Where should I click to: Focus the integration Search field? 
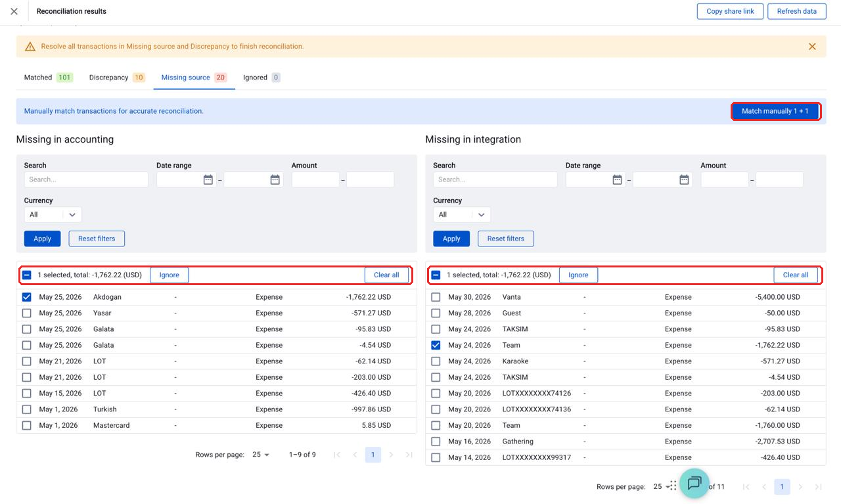(x=495, y=179)
